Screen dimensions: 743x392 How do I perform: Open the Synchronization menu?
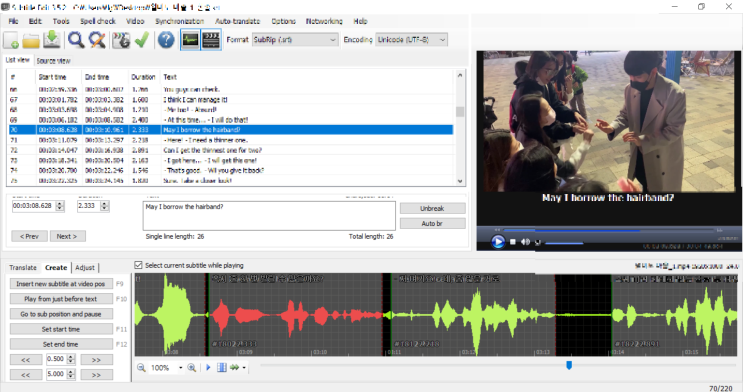(180, 21)
